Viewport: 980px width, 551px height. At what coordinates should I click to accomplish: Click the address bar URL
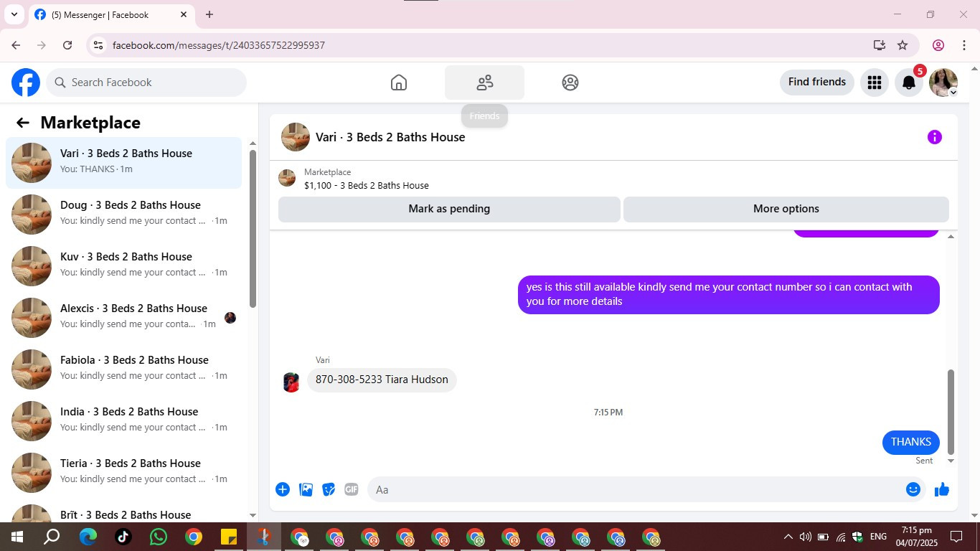[x=219, y=45]
